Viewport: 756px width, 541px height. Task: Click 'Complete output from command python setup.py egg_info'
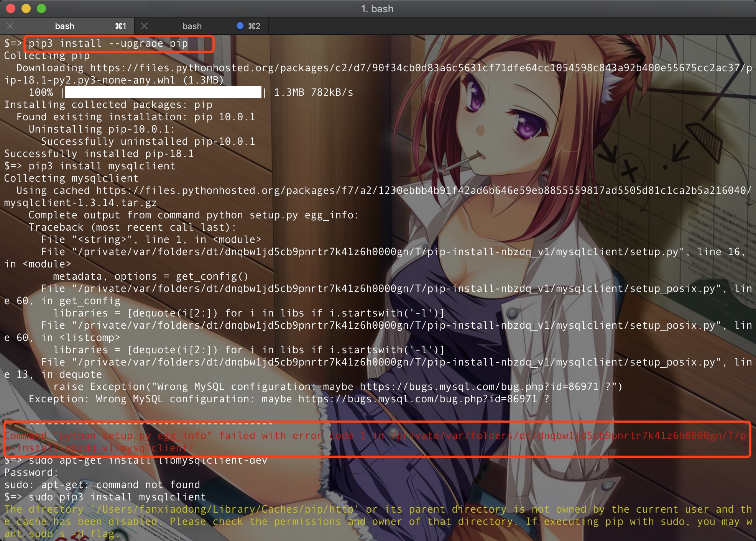194,215
